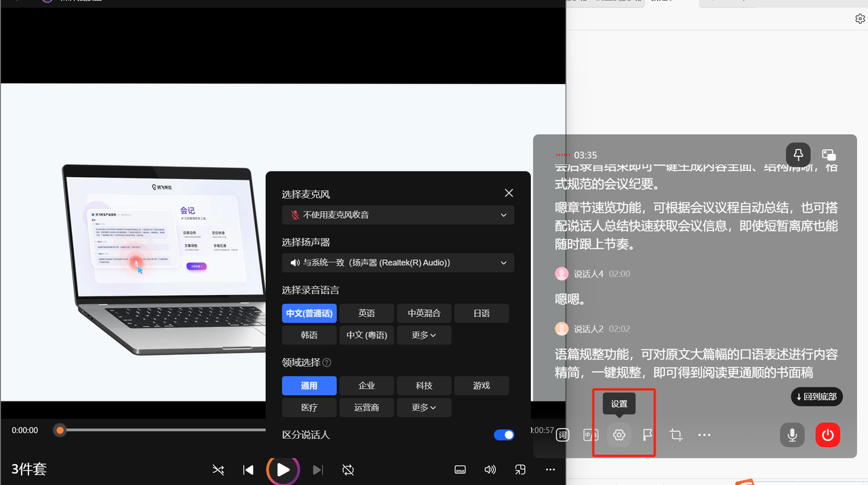The width and height of the screenshot is (868, 485).
Task: Skip to the previous track
Action: coord(248,469)
